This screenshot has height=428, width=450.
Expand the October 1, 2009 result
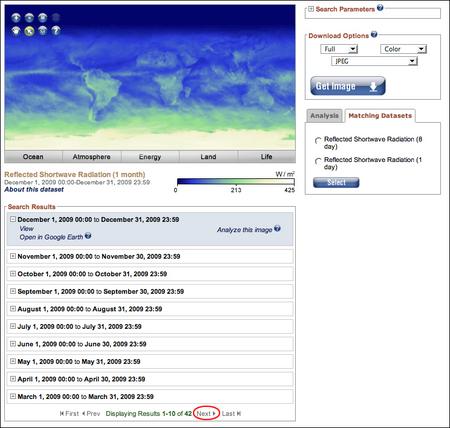tap(13, 274)
